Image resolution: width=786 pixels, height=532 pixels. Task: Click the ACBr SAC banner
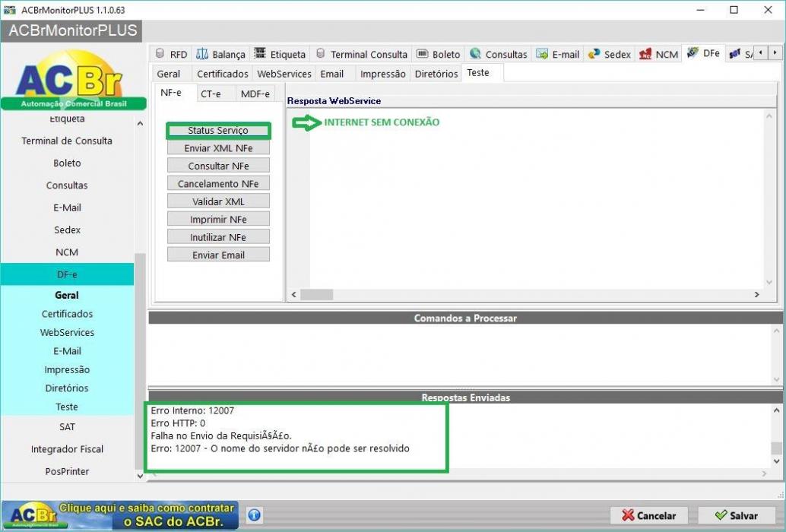[120, 515]
